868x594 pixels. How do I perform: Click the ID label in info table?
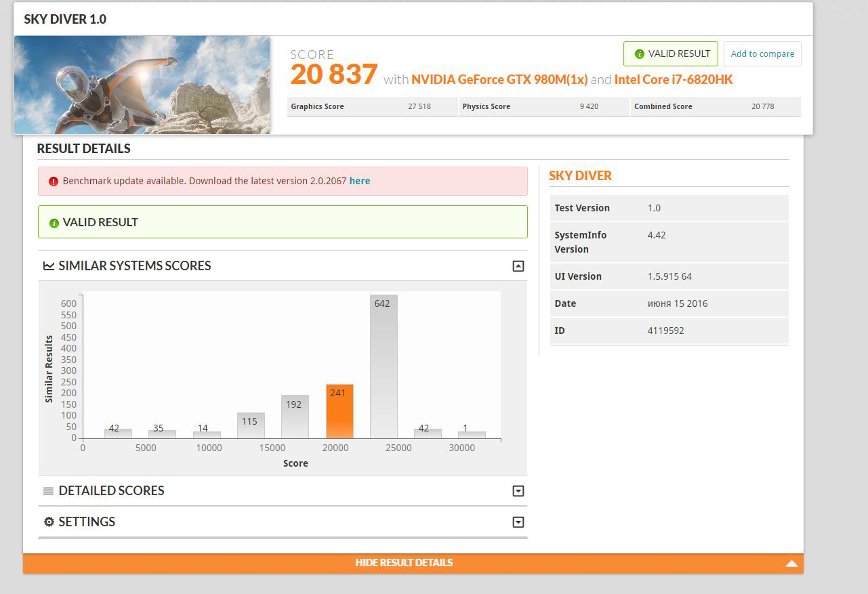pyautogui.click(x=560, y=331)
